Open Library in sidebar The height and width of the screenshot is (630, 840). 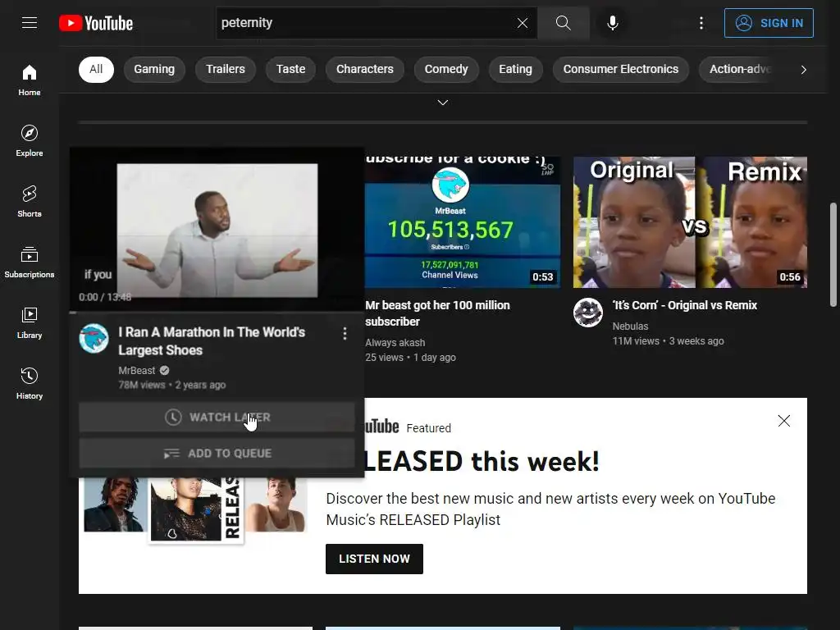pyautogui.click(x=30, y=322)
